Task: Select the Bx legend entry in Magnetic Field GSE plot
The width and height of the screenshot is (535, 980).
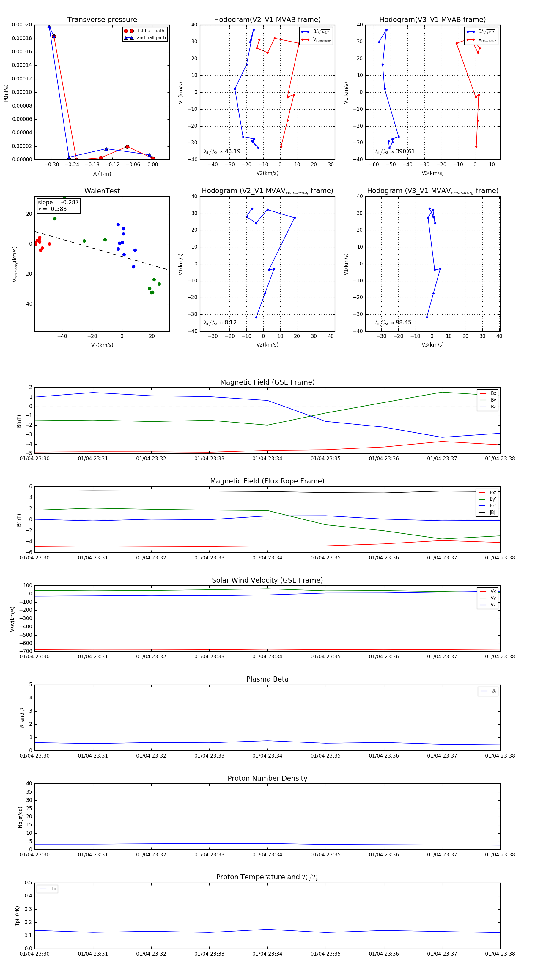Action: pyautogui.click(x=488, y=393)
